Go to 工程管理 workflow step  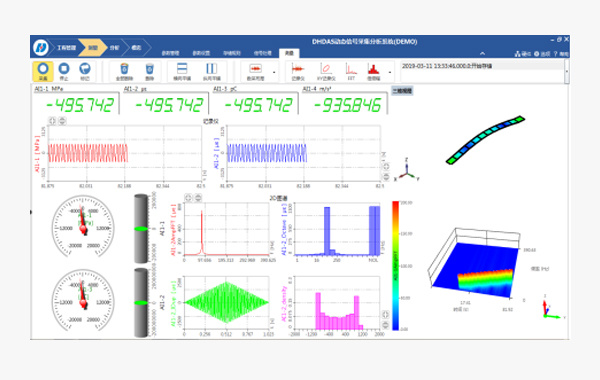[66, 48]
